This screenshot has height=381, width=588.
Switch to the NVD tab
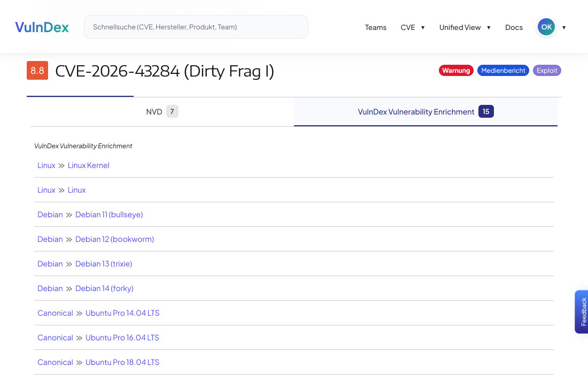(x=162, y=112)
